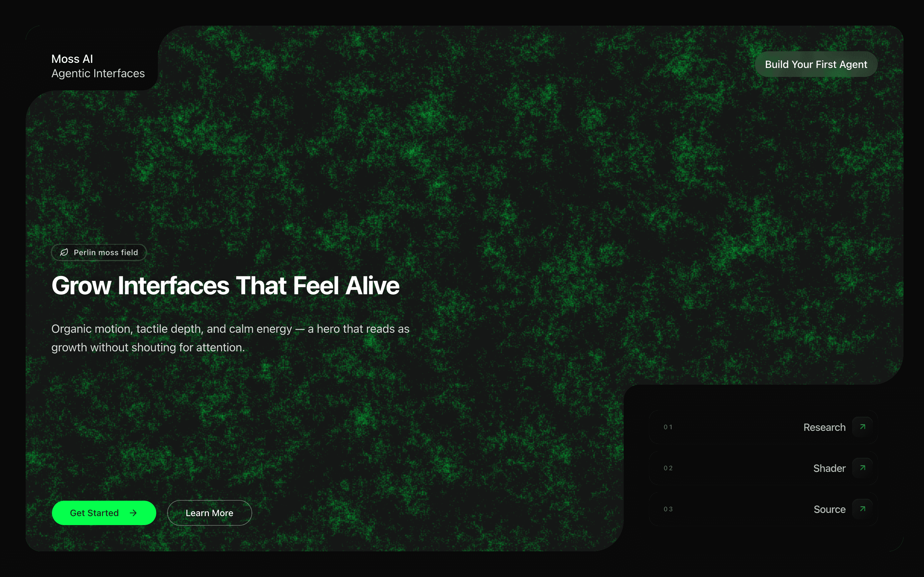
Task: Click the 02 index number
Action: pyautogui.click(x=668, y=468)
